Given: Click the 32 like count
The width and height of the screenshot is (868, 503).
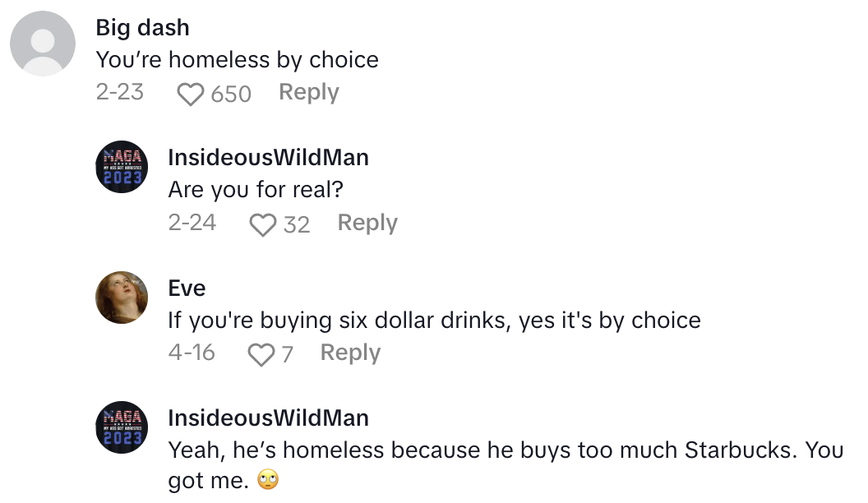Looking at the screenshot, I should pos(297,224).
